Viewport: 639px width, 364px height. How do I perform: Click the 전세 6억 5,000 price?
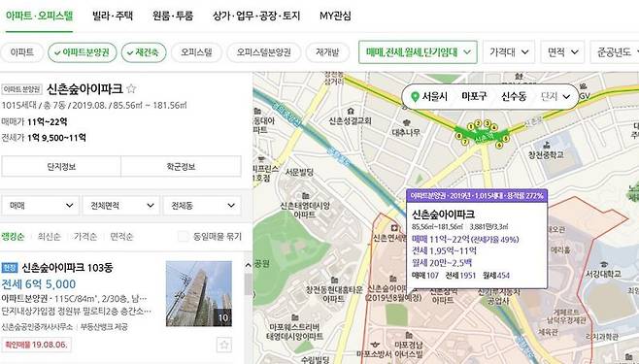click(39, 284)
